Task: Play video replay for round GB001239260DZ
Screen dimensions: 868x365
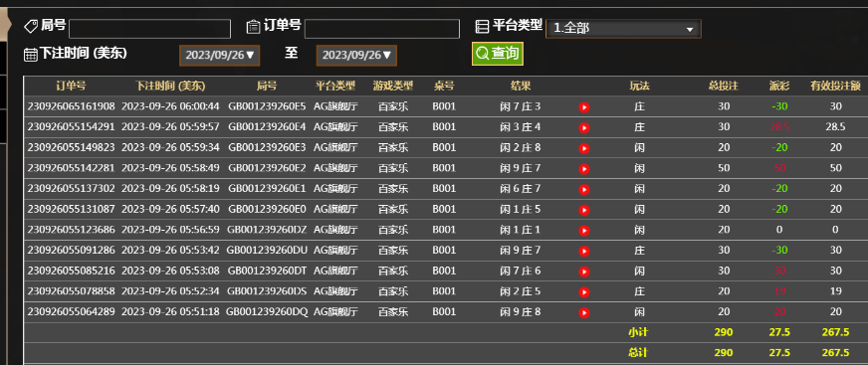Action: coord(583,231)
